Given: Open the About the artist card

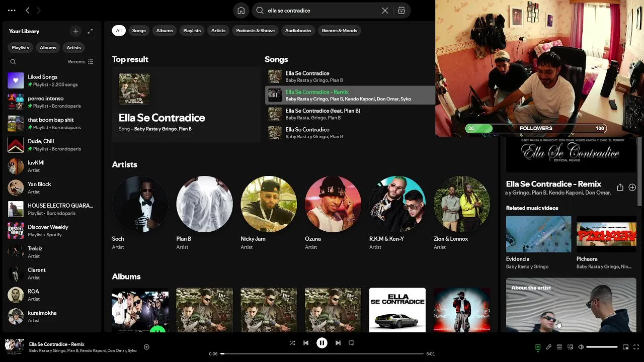Looking at the screenshot, I should 571,305.
